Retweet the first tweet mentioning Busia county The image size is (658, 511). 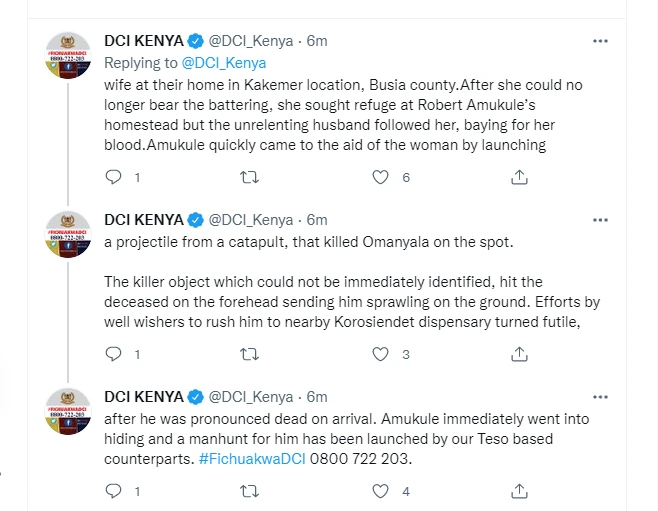pos(251,177)
